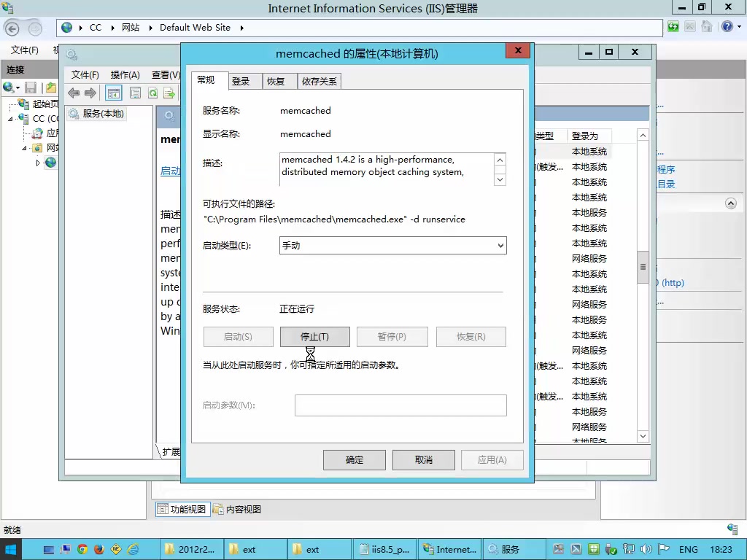747x560 pixels.
Task: Collapse the 网站 sites tree node
Action: click(x=24, y=148)
